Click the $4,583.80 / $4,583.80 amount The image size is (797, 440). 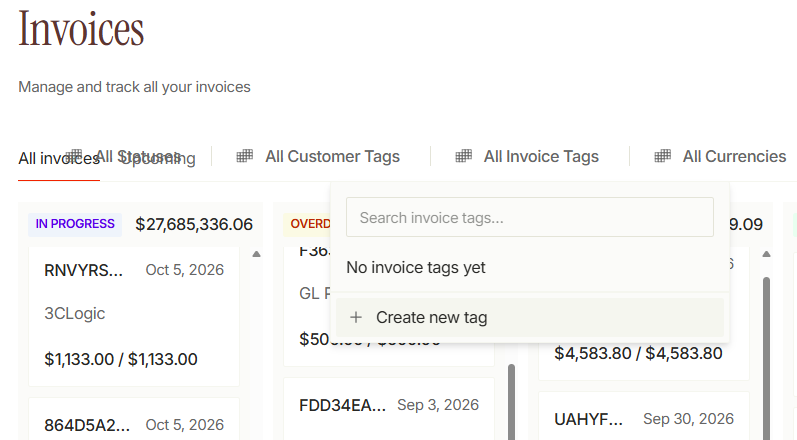click(638, 353)
